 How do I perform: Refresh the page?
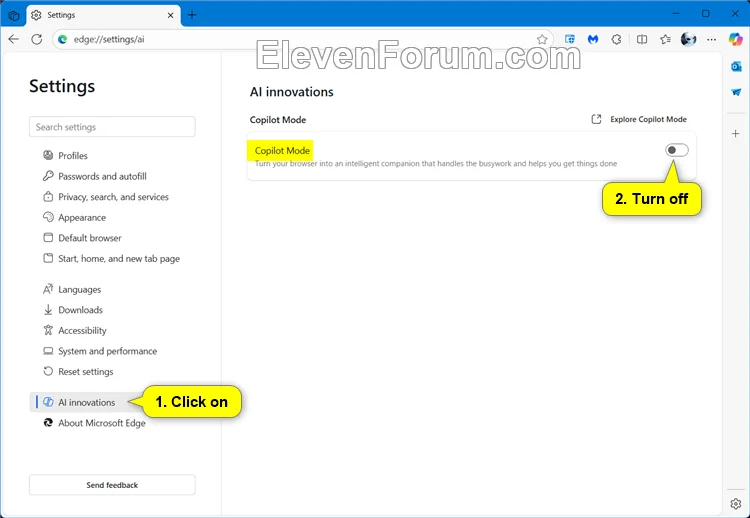point(37,39)
